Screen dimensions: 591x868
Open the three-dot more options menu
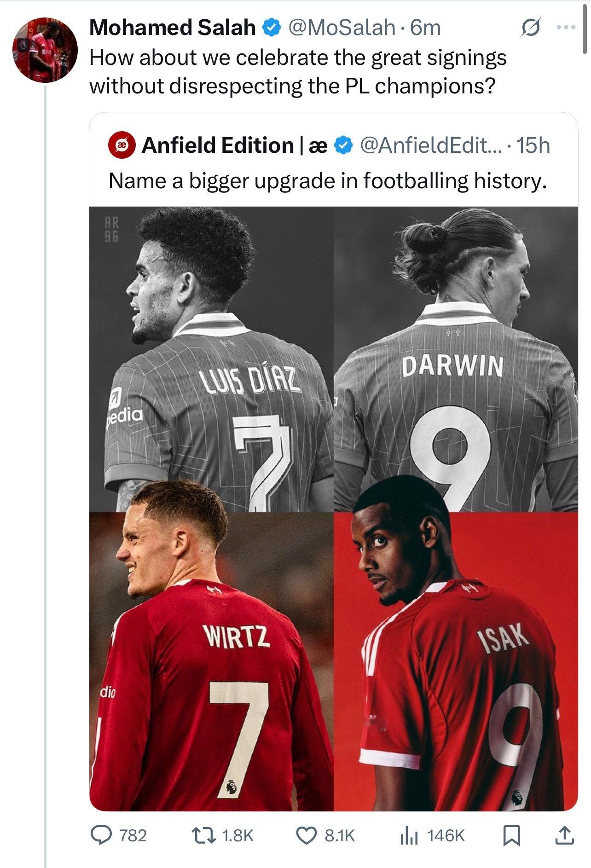566,27
